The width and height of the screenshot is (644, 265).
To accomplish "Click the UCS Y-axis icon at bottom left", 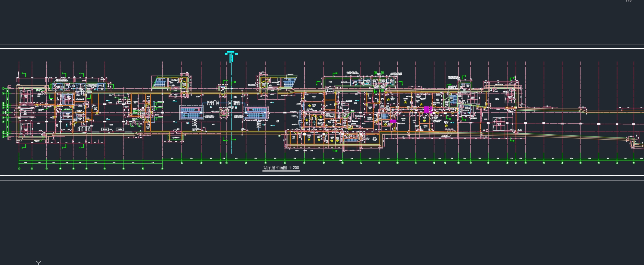I will (x=39, y=263).
